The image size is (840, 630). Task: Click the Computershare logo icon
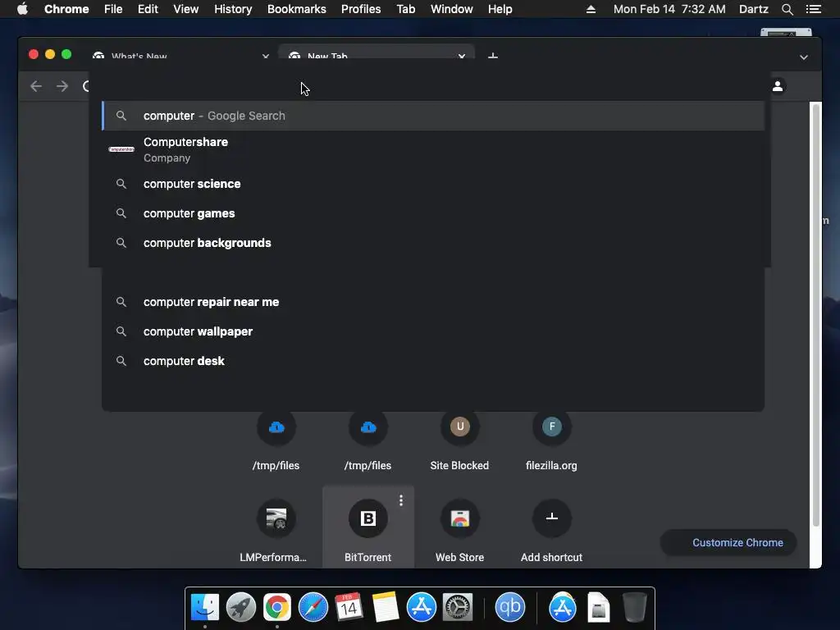[x=121, y=149]
